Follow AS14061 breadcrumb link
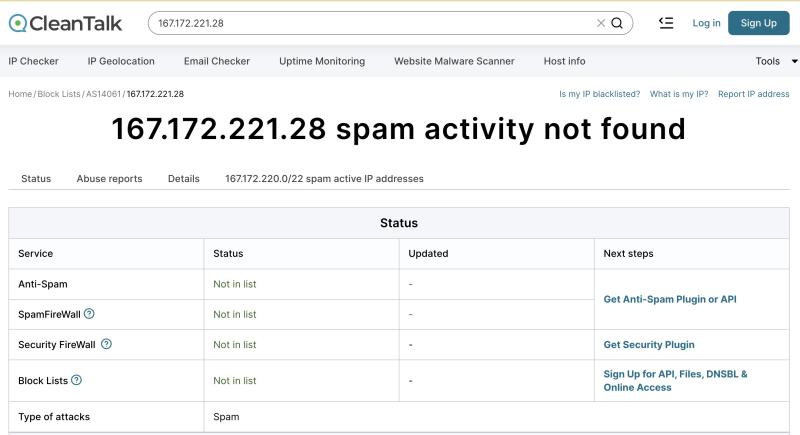This screenshot has width=800, height=435. [x=103, y=94]
